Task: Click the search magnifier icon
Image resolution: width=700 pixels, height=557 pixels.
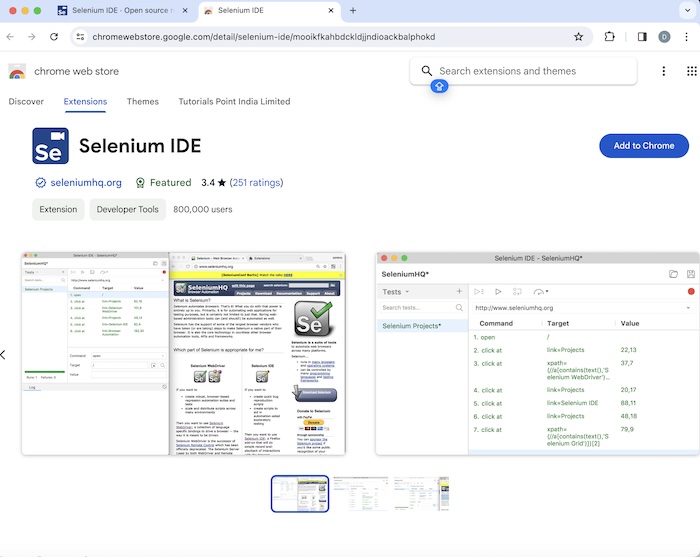Action: point(427,71)
